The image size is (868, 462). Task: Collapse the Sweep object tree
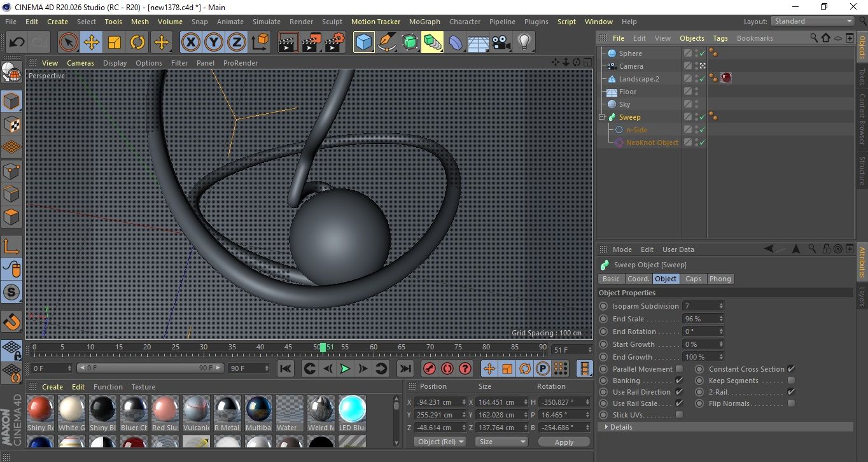602,117
